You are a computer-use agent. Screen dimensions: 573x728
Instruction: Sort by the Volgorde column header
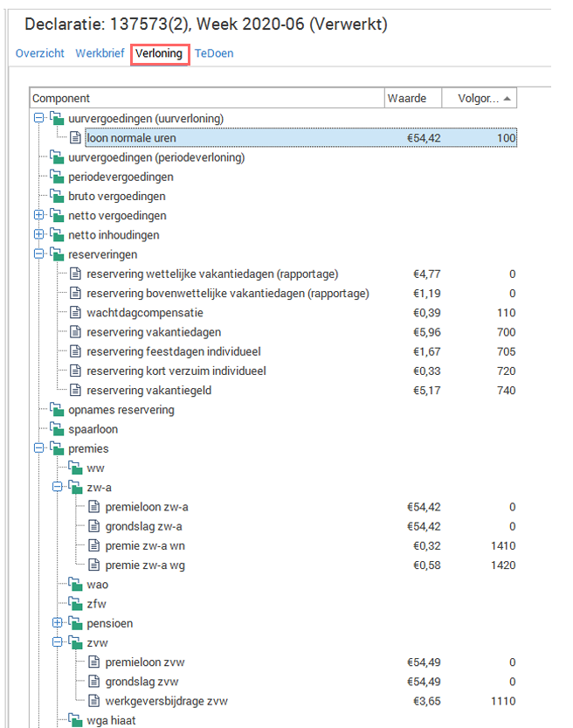[479, 99]
